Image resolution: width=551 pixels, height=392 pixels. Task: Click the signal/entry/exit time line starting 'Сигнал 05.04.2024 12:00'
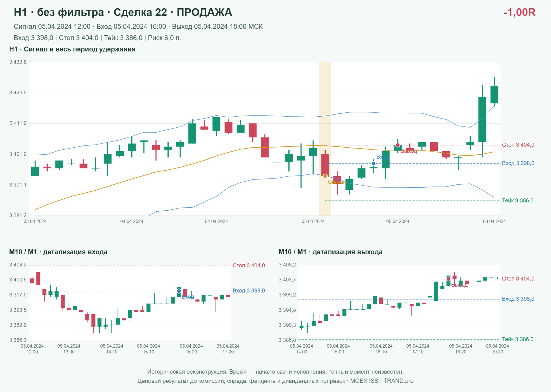pos(138,27)
